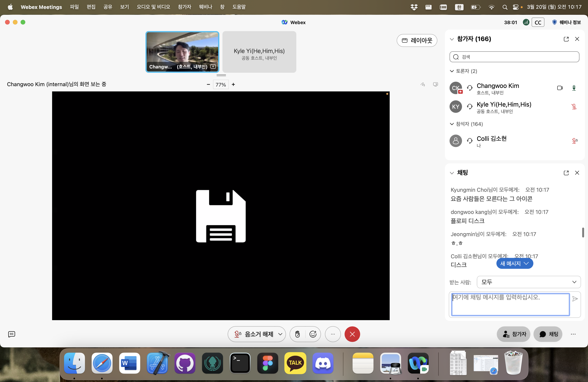Pop out the 채팅 chat panel

pyautogui.click(x=566, y=173)
